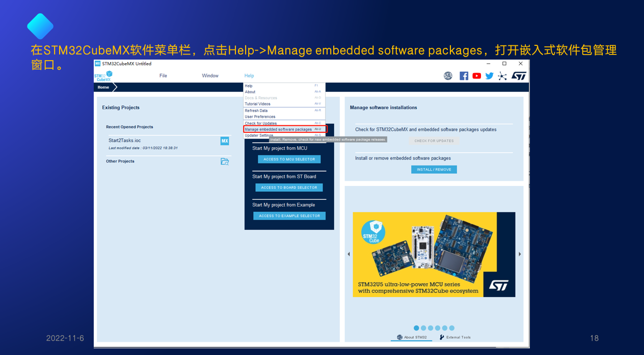This screenshot has width=644, height=355.
Task: Click the right carousel navigation arrow
Action: coord(519,254)
